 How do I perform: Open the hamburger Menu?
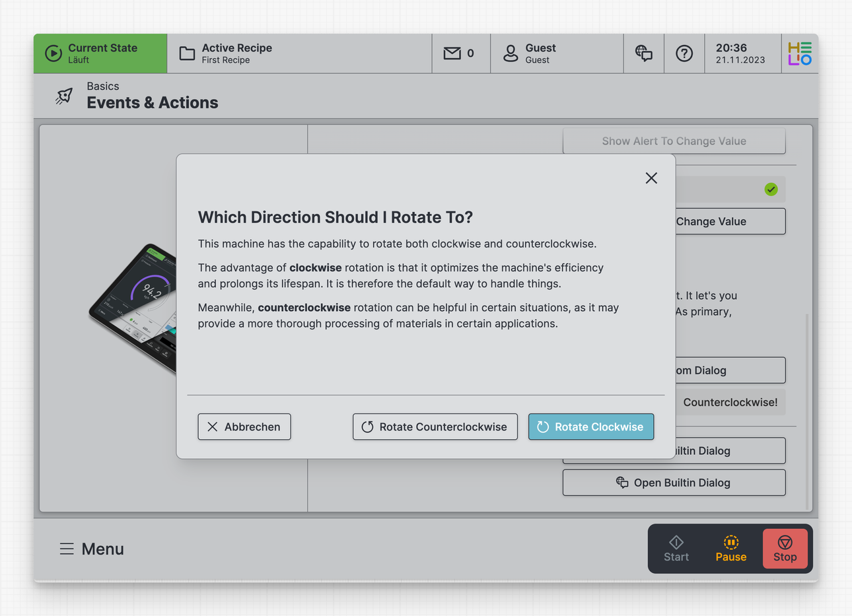(x=92, y=549)
